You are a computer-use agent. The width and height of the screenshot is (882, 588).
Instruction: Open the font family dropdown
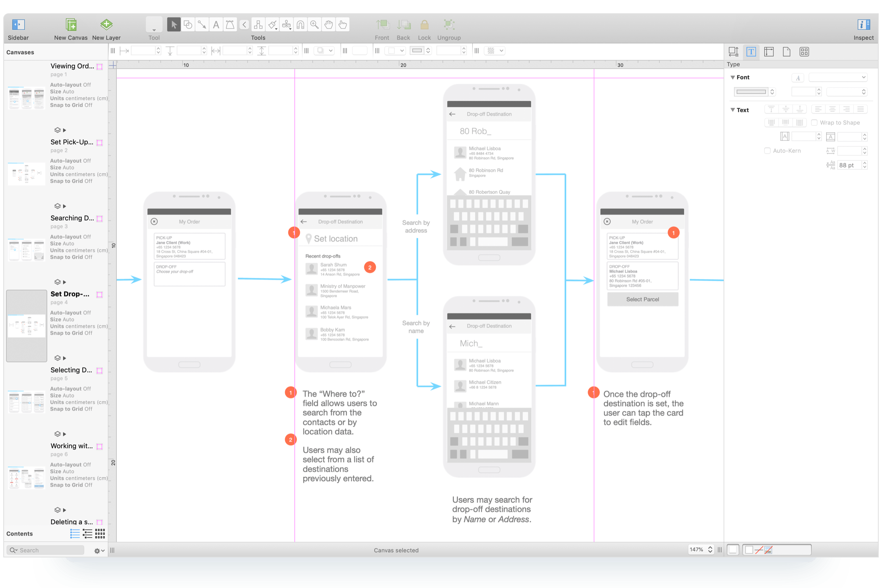point(838,77)
